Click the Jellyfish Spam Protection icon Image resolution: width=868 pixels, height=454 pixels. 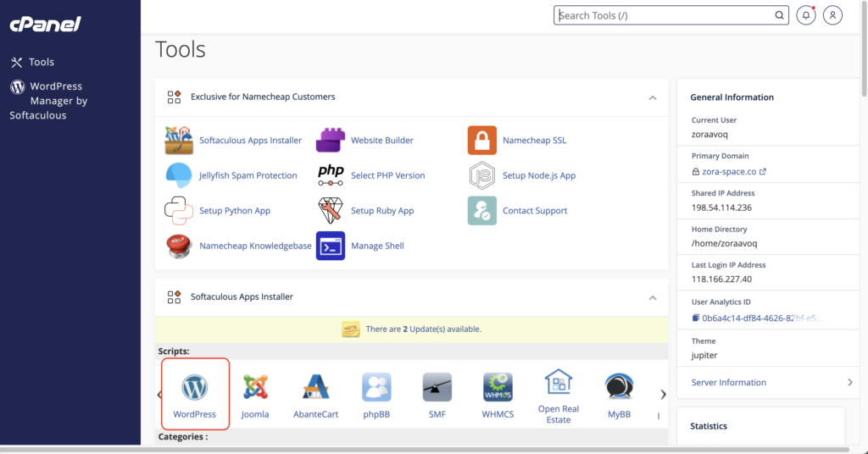tap(179, 175)
